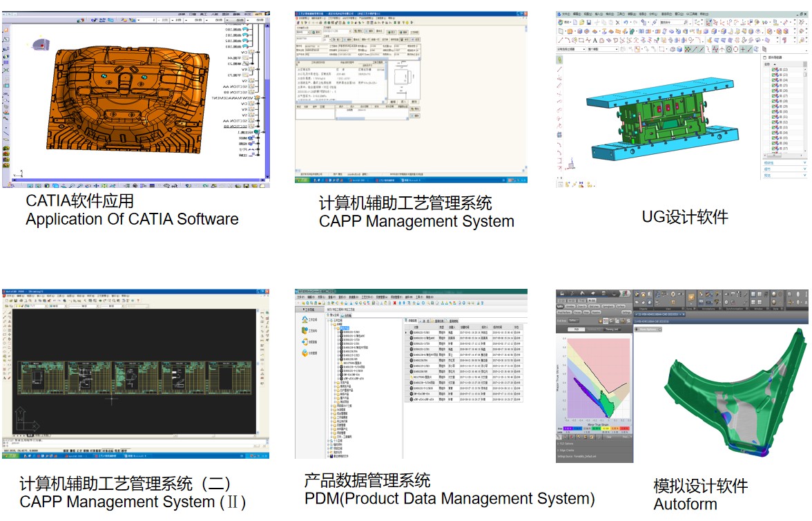The height and width of the screenshot is (521, 812).
Task: Uncheck body (22) in UG part navigator
Action: click(x=774, y=70)
